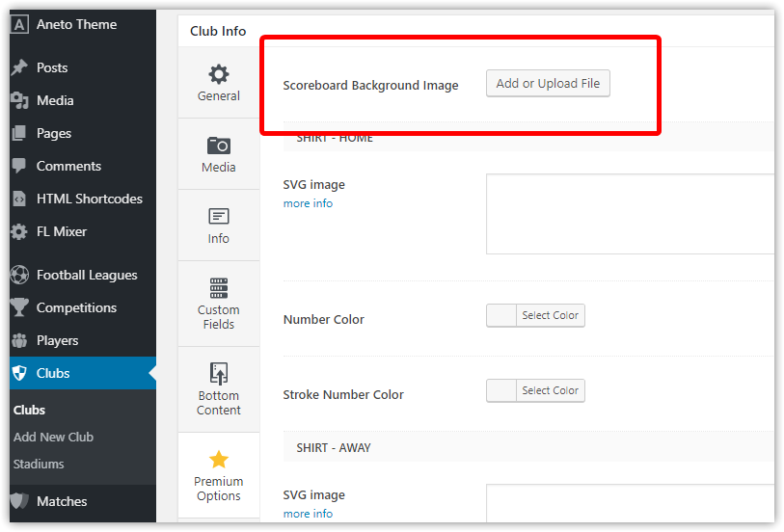Image resolution: width=784 pixels, height=532 pixels.
Task: Switch to the Info tab
Action: click(x=219, y=226)
